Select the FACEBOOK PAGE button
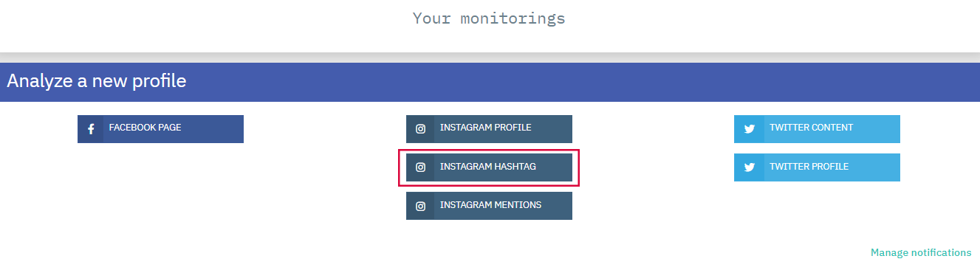The height and width of the screenshot is (270, 980). [x=160, y=129]
